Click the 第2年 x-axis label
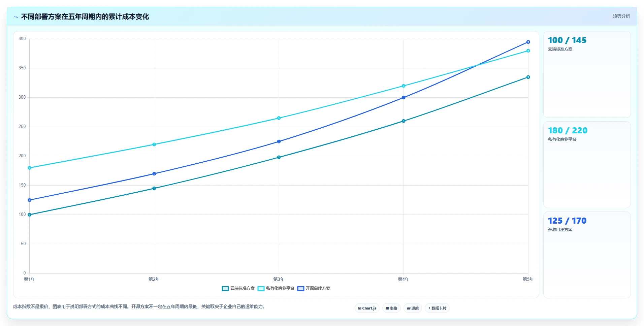Viewport: 644px width, 326px height. 154,279
